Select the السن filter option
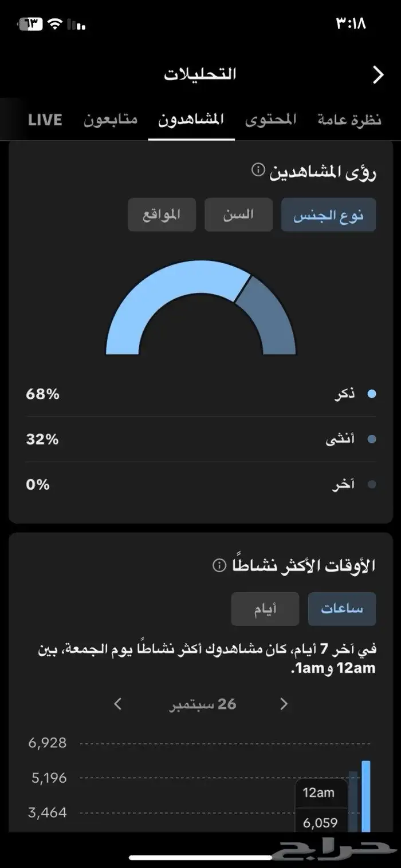This screenshot has width=401, height=868. 239,214
